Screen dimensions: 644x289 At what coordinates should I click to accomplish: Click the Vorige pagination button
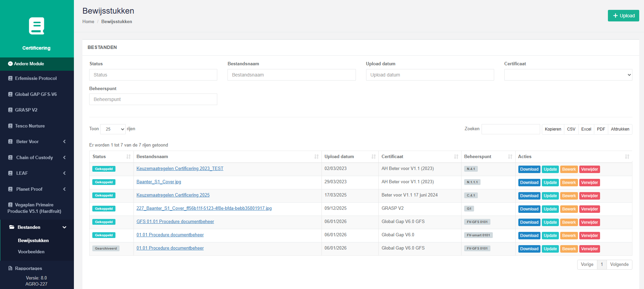(x=587, y=265)
